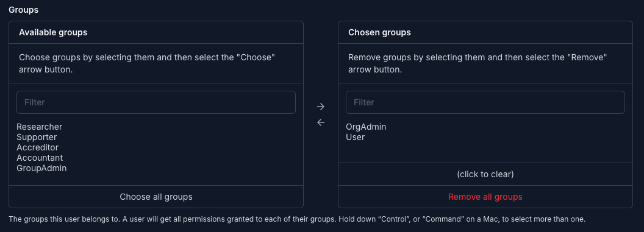Click the right-arrow Choose button

point(321,107)
